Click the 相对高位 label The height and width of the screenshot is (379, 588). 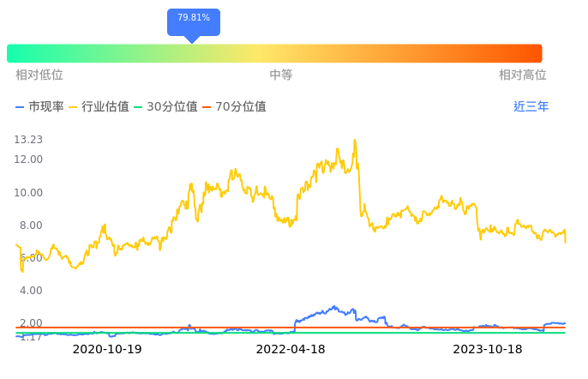[523, 75]
